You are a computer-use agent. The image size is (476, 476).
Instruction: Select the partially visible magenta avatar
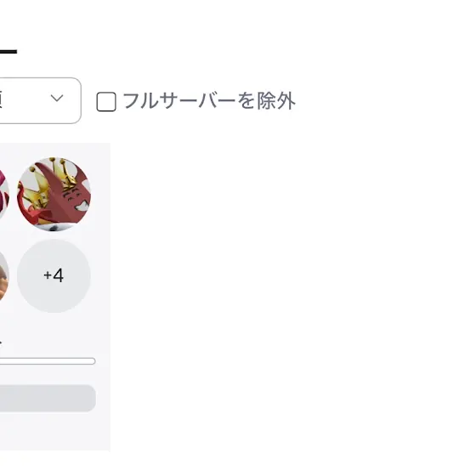pos(3,195)
